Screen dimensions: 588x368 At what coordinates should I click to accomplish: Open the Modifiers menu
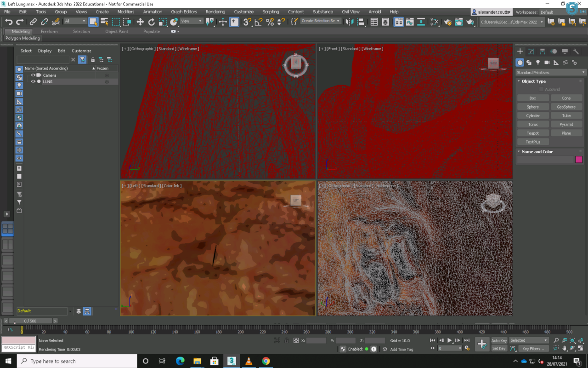[125, 11]
